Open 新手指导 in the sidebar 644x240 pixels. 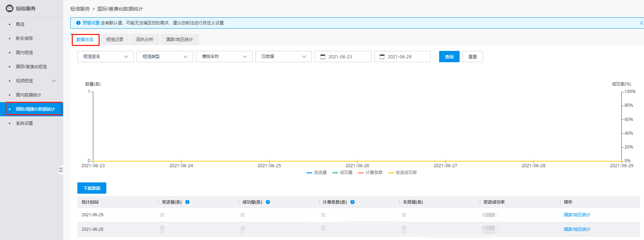pyautogui.click(x=24, y=39)
